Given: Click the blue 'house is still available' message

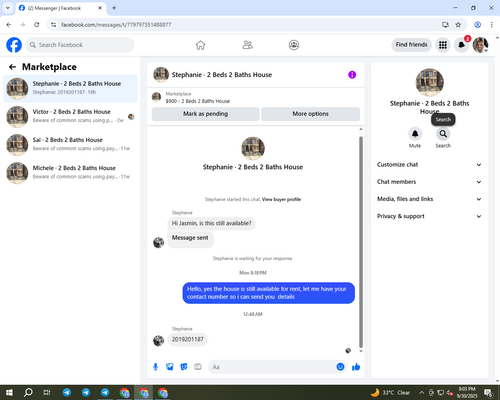Looking at the screenshot, I should click(x=269, y=293).
